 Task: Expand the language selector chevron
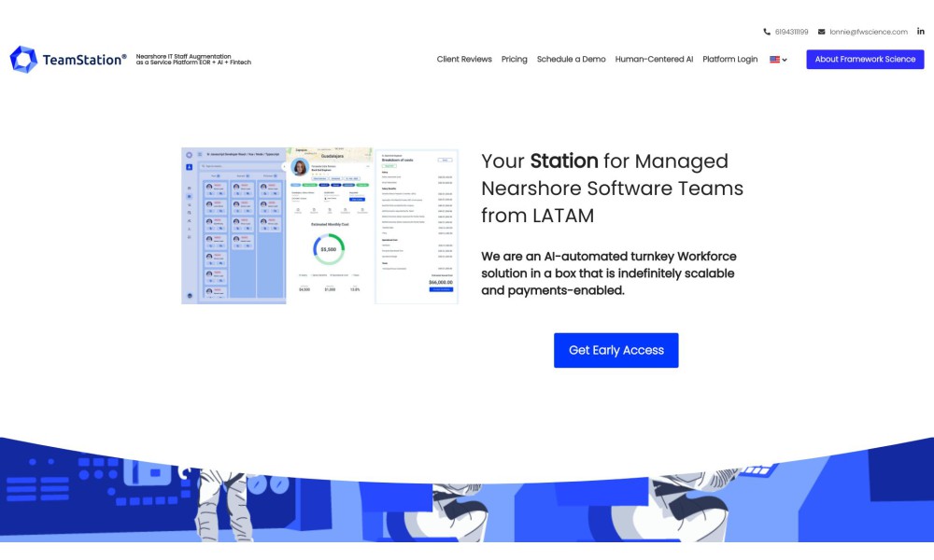(785, 60)
